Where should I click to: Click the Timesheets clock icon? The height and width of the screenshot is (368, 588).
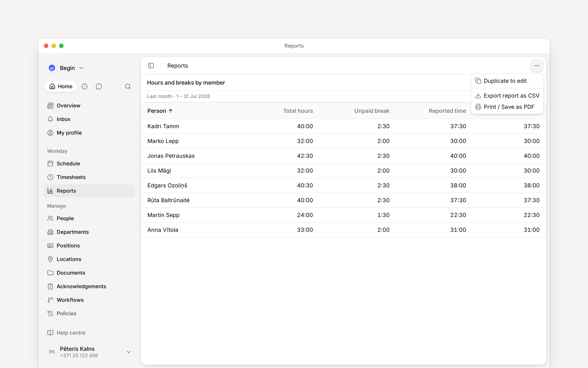(x=50, y=177)
